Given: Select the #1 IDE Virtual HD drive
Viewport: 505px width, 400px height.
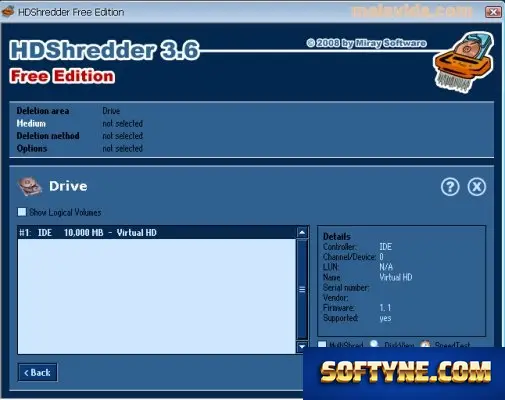Looking at the screenshot, I should (157, 233).
